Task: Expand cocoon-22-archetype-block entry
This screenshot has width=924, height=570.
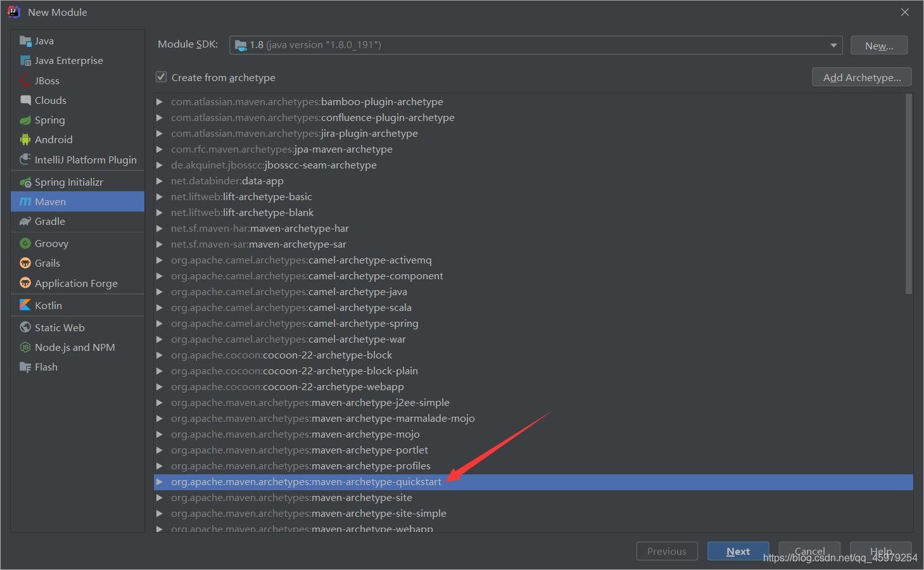Action: pyautogui.click(x=160, y=355)
